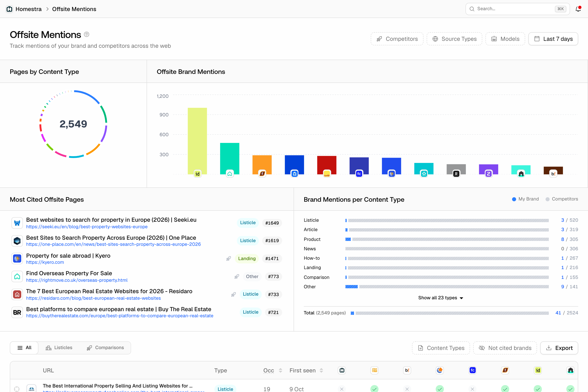
Task: Open the Models filter dropdown
Action: tap(505, 39)
